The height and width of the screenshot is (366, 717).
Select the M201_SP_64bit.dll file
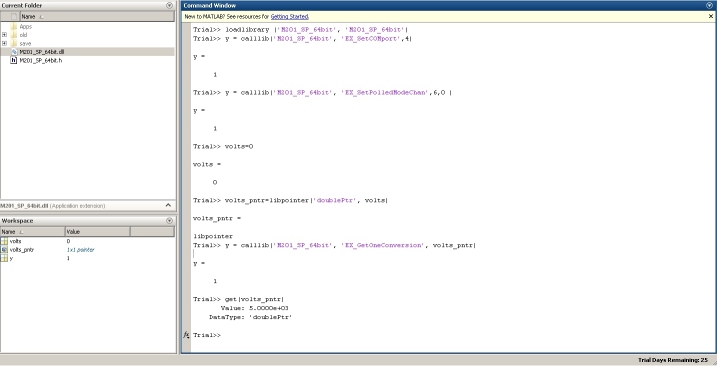click(x=87, y=52)
